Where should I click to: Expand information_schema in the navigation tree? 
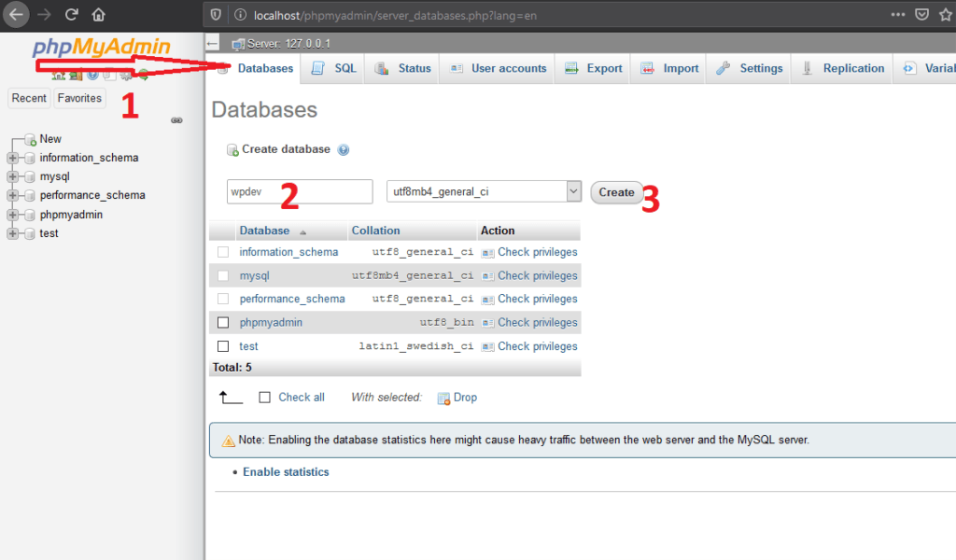12,158
